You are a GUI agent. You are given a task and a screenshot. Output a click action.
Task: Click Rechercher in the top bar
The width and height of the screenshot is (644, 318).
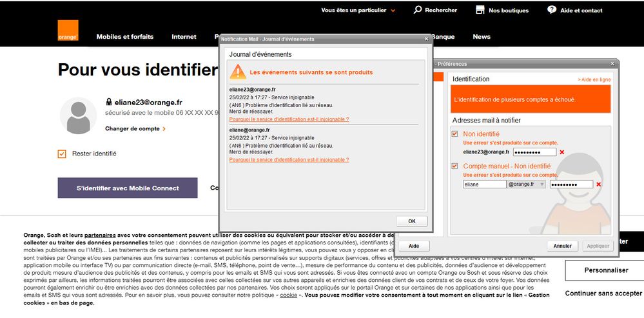(441, 10)
